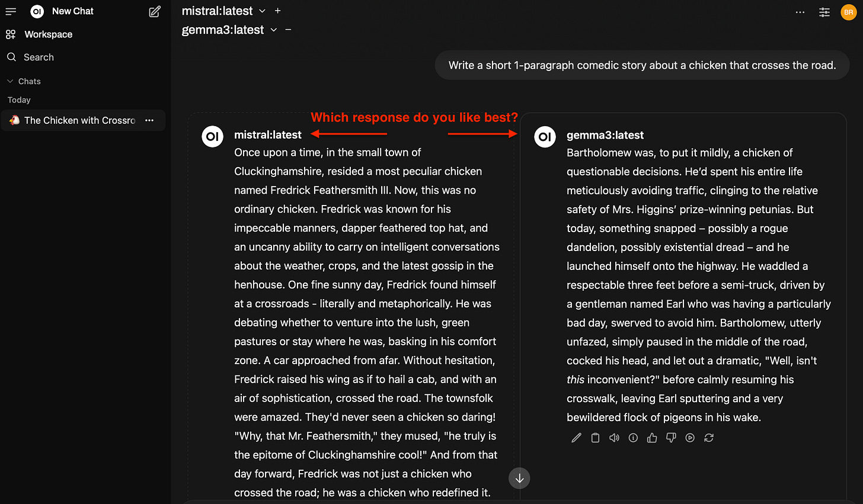Click the Open WebUI logo beside New Chat

pos(37,11)
